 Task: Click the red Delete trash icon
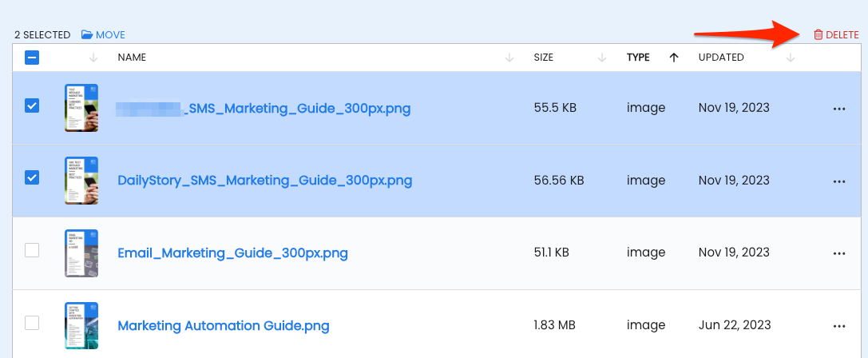pyautogui.click(x=818, y=34)
